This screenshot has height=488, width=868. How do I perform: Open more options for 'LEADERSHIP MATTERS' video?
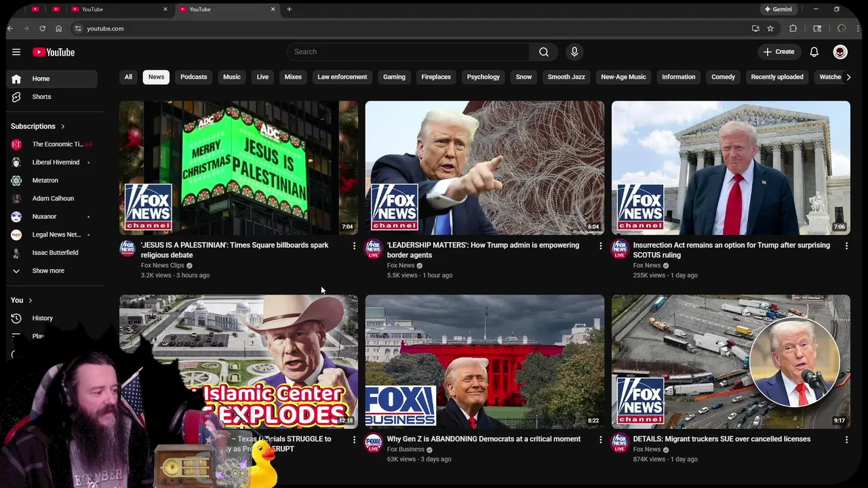(600, 246)
